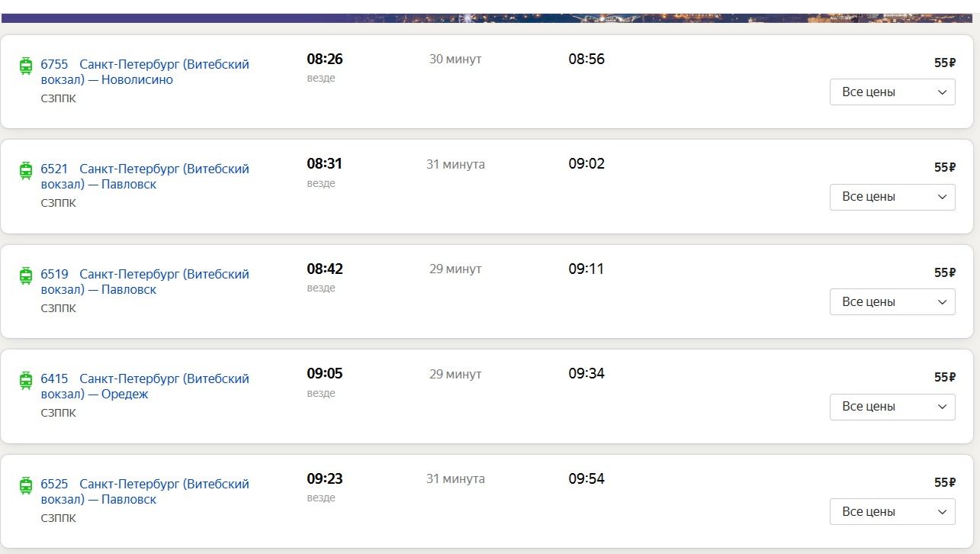The width and height of the screenshot is (980, 554).
Task: Click the green train icon for train 6519
Action: coord(26,275)
